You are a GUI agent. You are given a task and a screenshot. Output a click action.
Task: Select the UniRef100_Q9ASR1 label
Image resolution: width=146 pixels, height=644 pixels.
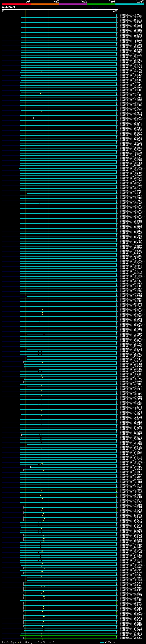point(131,30)
